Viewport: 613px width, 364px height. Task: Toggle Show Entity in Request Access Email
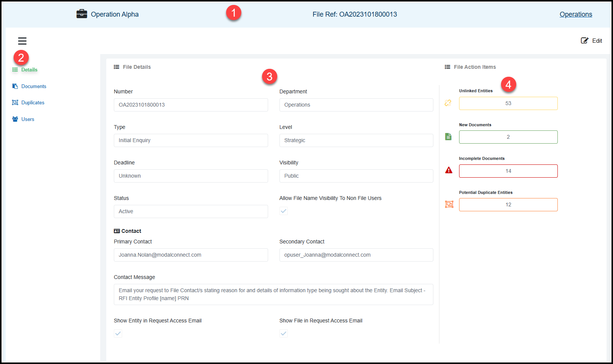point(118,333)
